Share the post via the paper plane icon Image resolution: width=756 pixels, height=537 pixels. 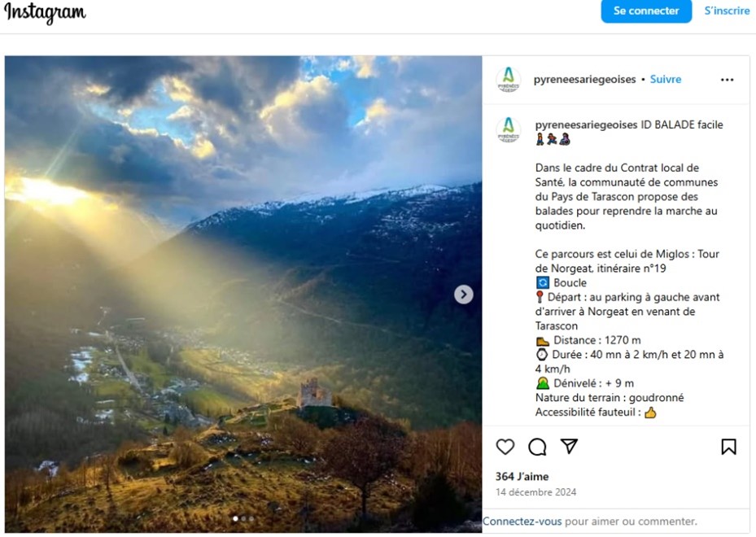coord(569,447)
